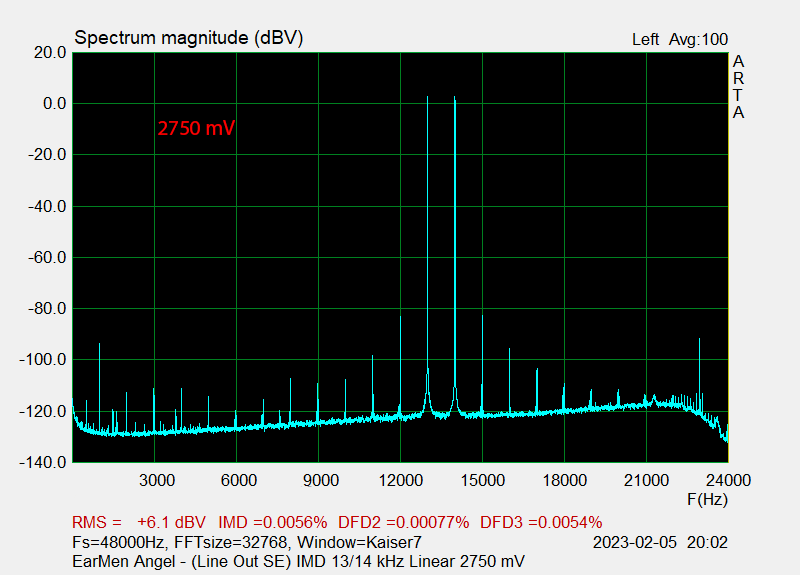
Task: Click the time '20:02' stamp
Action: click(707, 542)
